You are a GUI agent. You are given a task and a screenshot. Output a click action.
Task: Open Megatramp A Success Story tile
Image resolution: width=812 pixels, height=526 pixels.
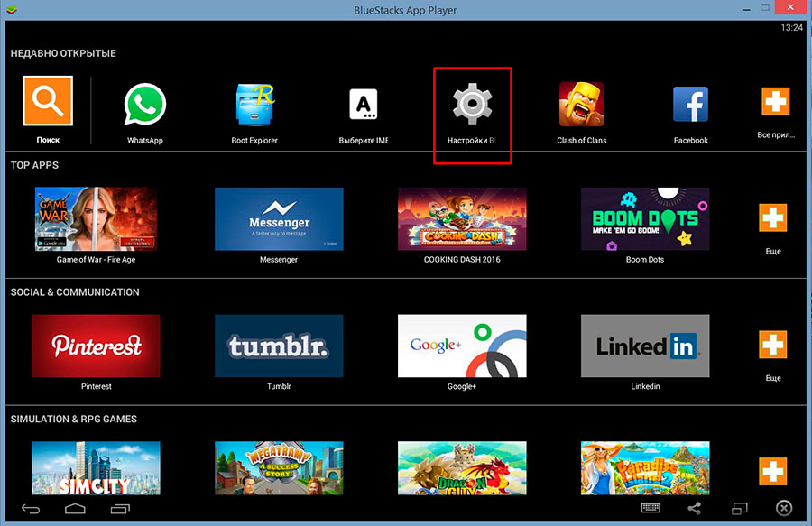point(279,468)
